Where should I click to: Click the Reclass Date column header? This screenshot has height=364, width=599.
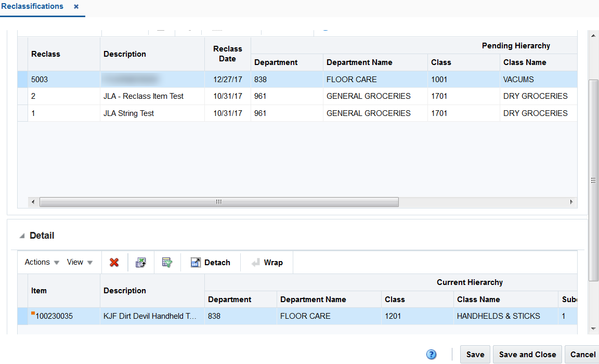227,54
